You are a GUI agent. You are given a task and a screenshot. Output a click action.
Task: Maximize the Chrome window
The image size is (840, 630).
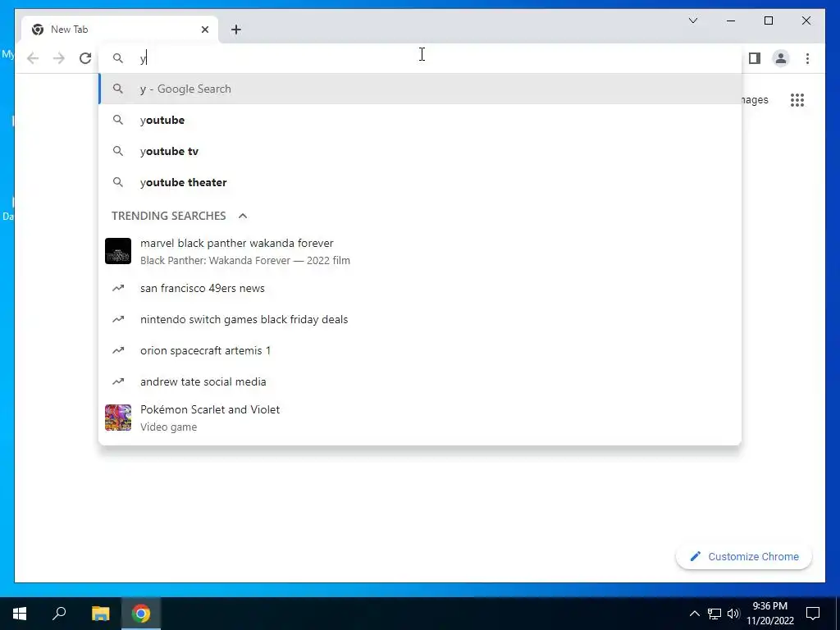(768, 21)
